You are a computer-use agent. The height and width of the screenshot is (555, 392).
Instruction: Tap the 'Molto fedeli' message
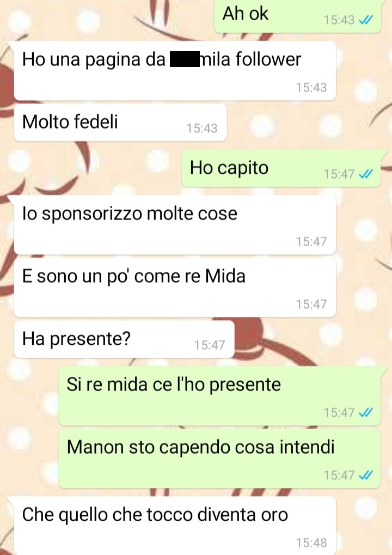120,123
